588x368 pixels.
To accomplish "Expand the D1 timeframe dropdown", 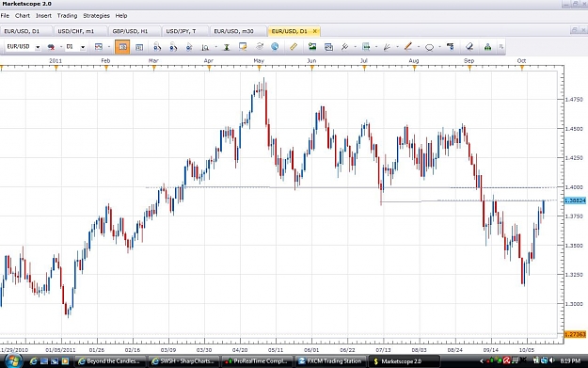I will [x=83, y=47].
